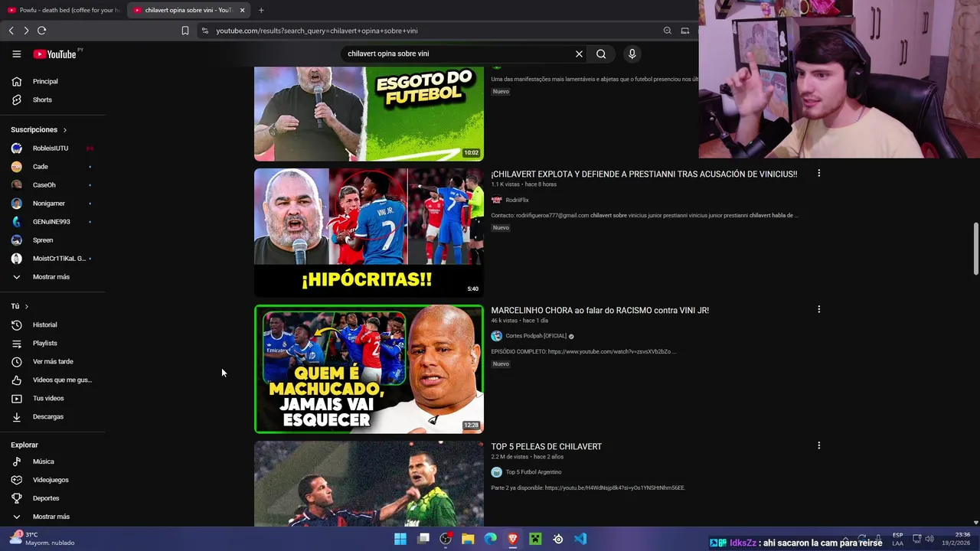Open more options for TOP 5 PELEAS video
Image resolution: width=980 pixels, height=551 pixels.
coord(818,446)
